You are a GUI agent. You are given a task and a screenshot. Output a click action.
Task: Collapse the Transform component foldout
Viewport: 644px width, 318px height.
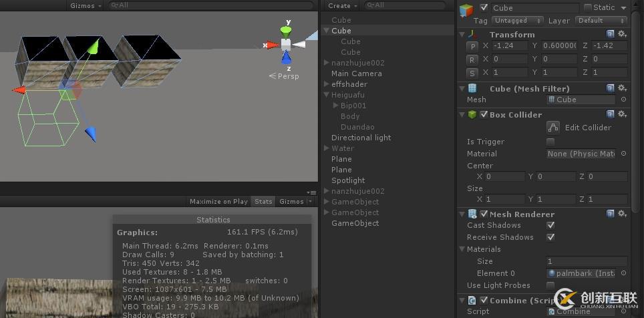click(462, 34)
